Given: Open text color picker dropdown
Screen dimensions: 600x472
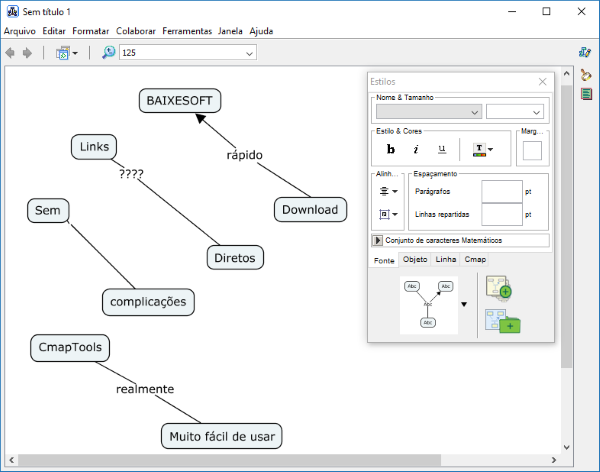Looking at the screenshot, I should (x=483, y=149).
